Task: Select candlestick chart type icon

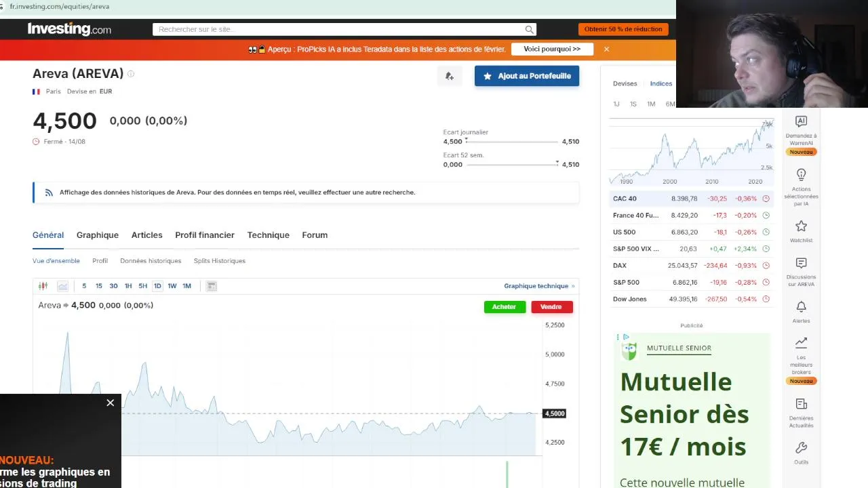Action: (x=43, y=286)
